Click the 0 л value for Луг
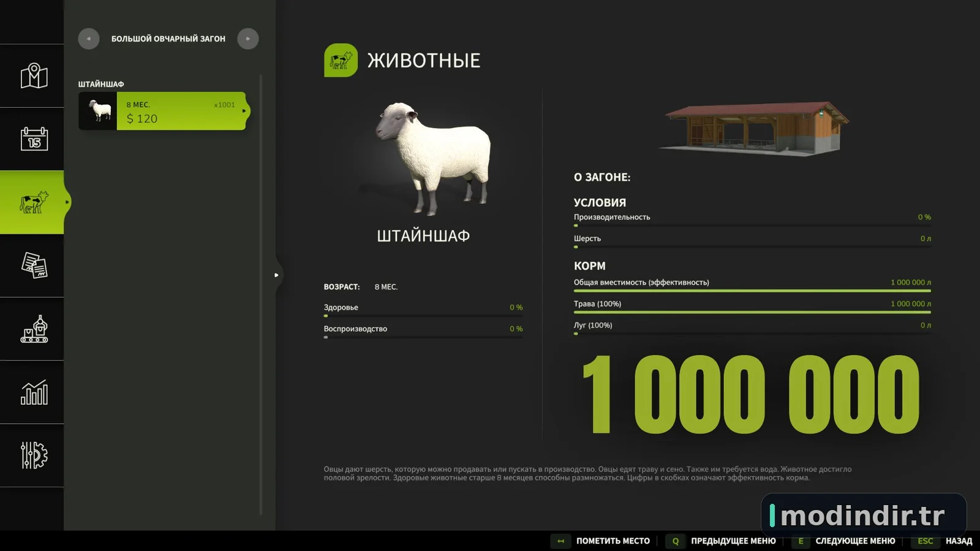The width and height of the screenshot is (980, 551). point(925,325)
